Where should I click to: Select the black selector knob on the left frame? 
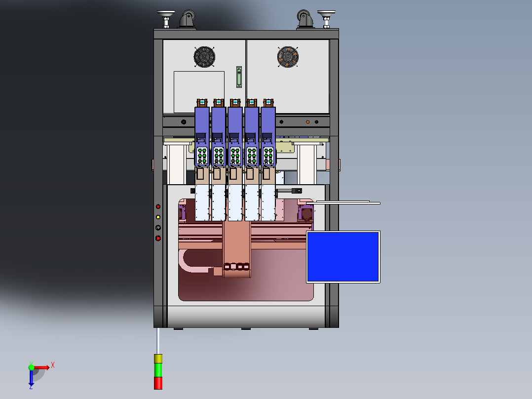tap(158, 228)
